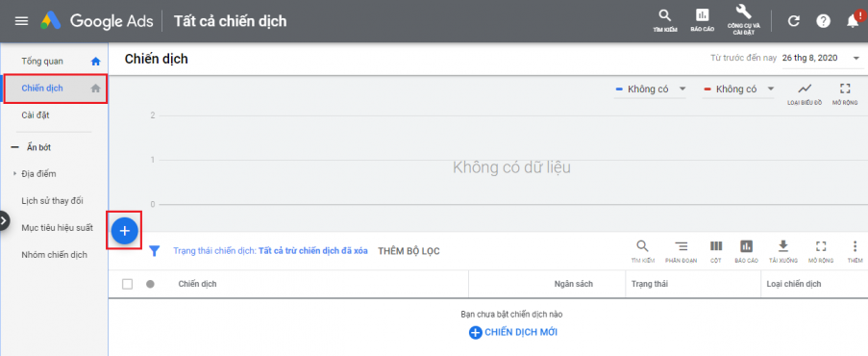Click the blue filter funnel icon
Screen dimensions: 868x356
click(155, 251)
